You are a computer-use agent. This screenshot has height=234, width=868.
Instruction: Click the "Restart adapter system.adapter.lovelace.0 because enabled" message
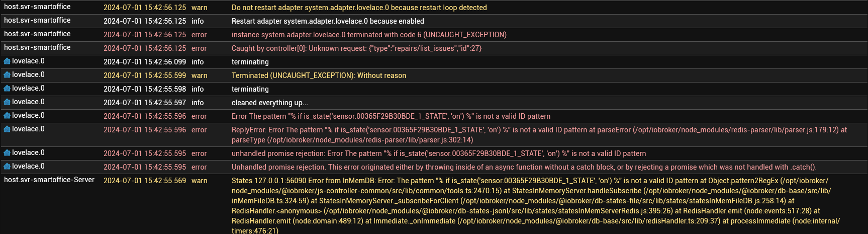tap(328, 21)
